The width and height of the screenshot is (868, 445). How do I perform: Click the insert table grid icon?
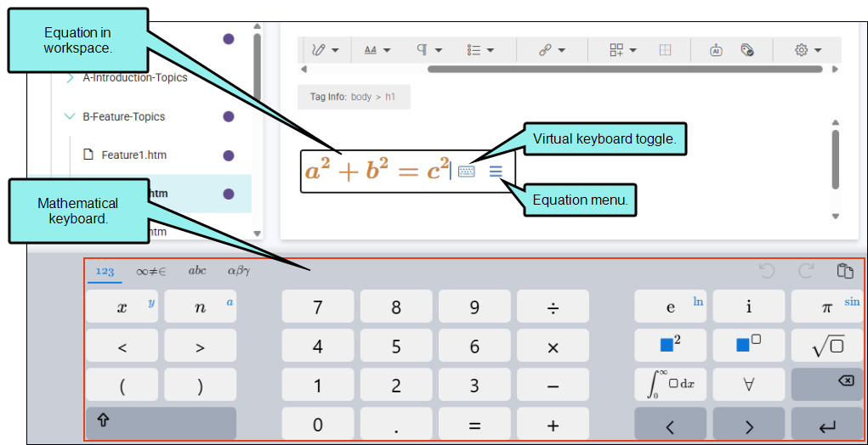click(665, 50)
